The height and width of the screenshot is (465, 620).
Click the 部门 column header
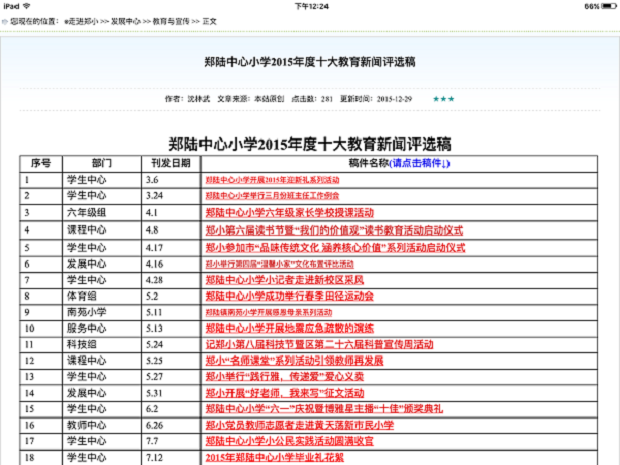(x=102, y=163)
